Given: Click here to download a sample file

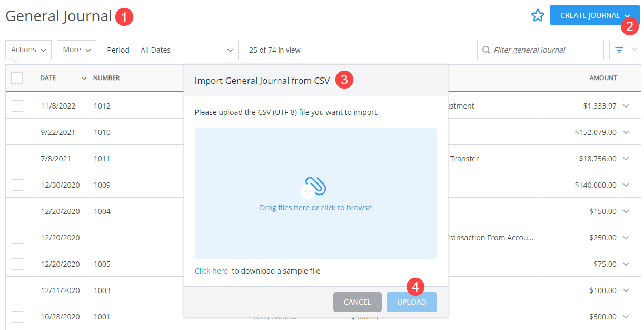Looking at the screenshot, I should [x=211, y=270].
